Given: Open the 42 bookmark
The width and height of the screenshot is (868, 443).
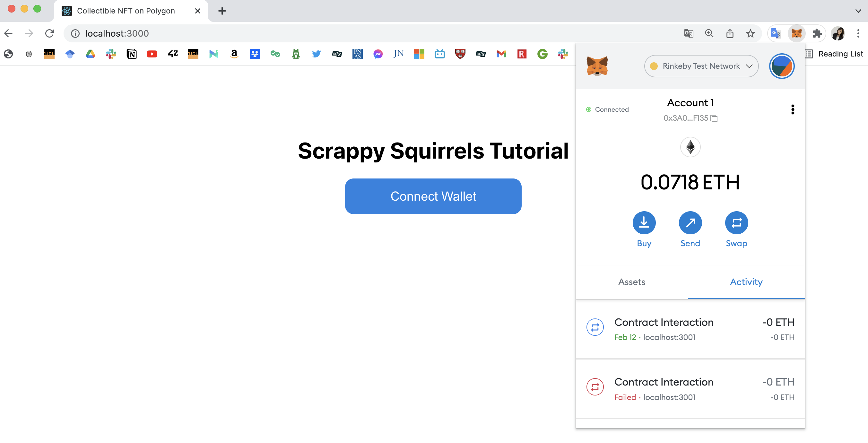Looking at the screenshot, I should [x=172, y=54].
